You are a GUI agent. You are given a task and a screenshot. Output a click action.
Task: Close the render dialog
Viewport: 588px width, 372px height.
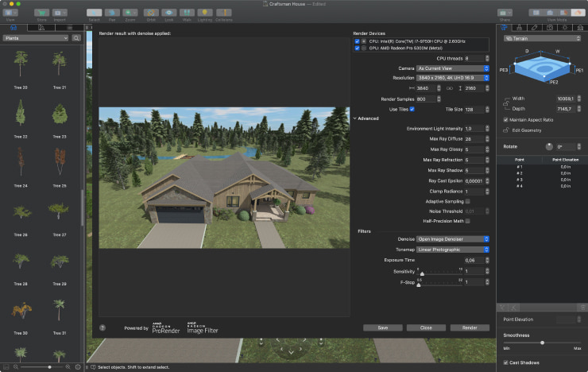(426, 327)
